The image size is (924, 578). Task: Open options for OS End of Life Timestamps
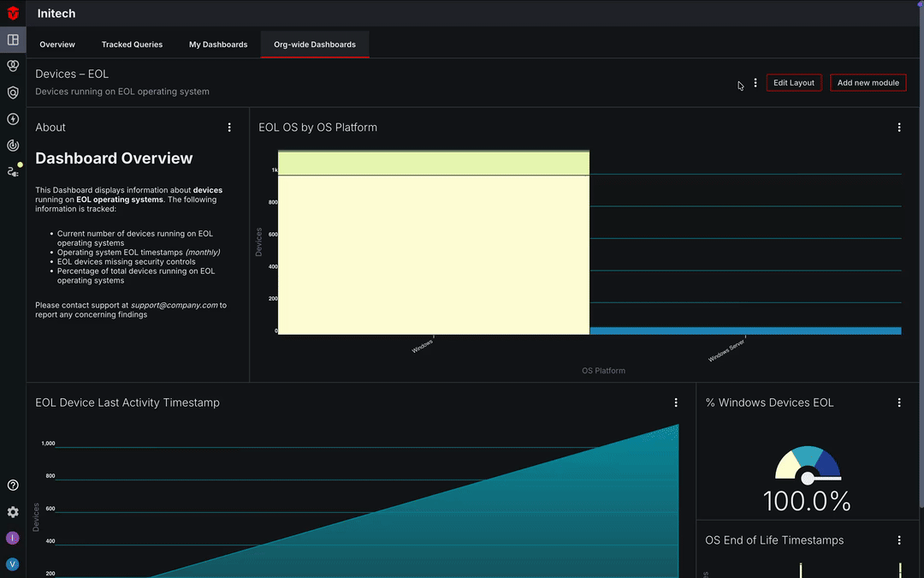pos(899,540)
